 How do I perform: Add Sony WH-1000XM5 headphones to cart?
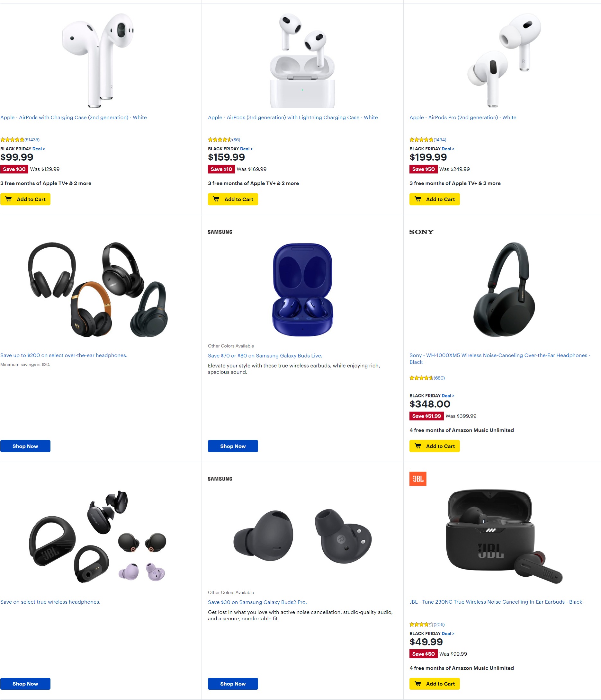[x=434, y=446]
